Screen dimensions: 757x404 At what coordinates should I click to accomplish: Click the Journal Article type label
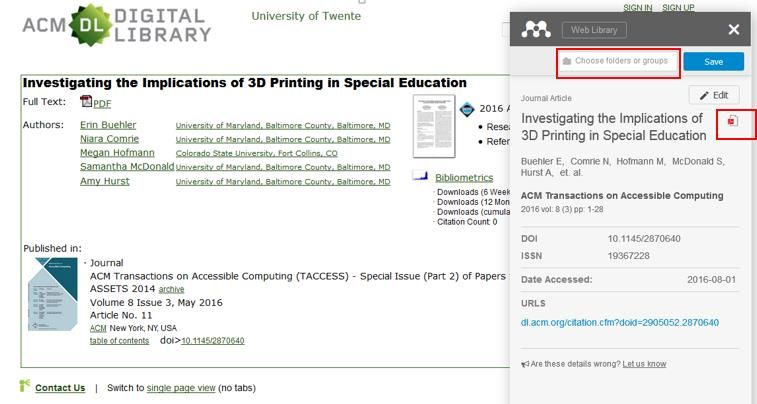[x=546, y=98]
